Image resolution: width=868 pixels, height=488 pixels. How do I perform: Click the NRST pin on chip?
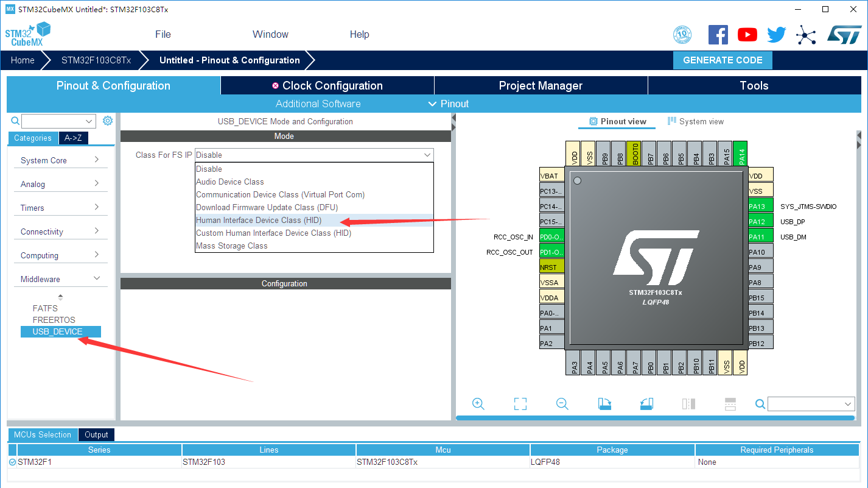552,267
